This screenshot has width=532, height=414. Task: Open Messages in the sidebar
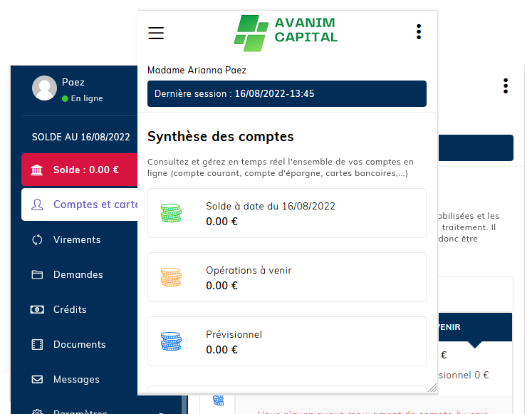click(76, 379)
